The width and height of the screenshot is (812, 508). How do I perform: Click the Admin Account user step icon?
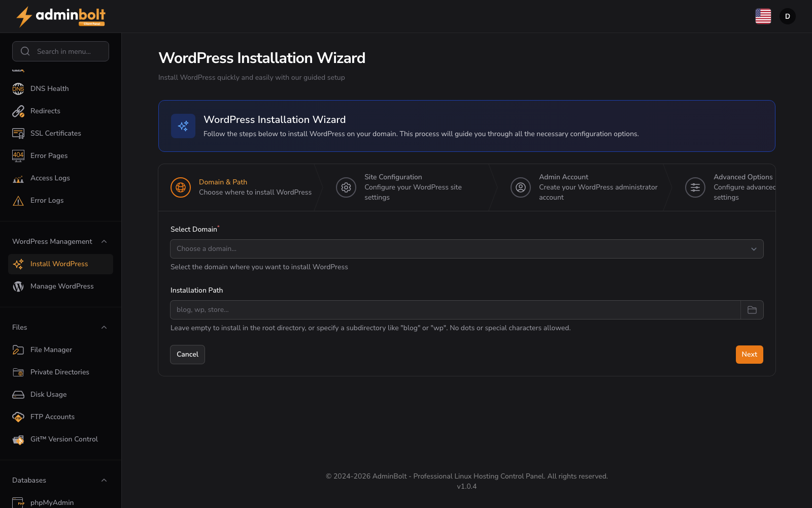(x=521, y=187)
